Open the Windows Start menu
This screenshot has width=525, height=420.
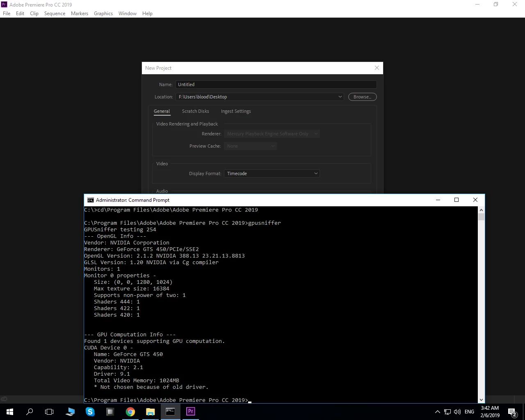click(x=10, y=411)
